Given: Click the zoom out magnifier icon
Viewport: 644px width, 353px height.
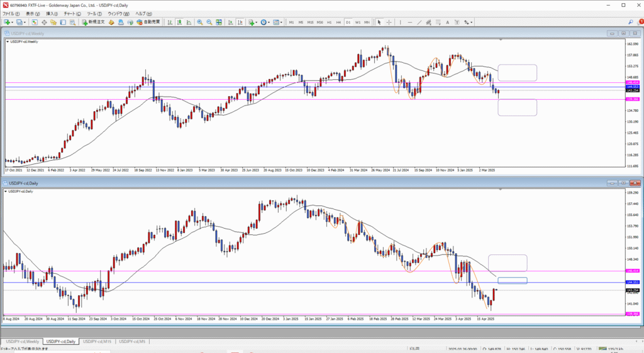Looking at the screenshot, I should pyautogui.click(x=209, y=22).
